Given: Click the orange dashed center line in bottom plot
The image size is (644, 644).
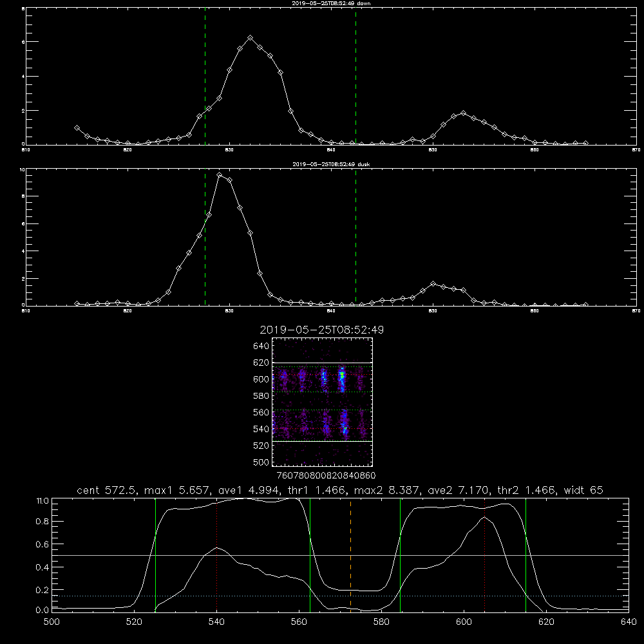Looking at the screenshot, I should pyautogui.click(x=350, y=554).
